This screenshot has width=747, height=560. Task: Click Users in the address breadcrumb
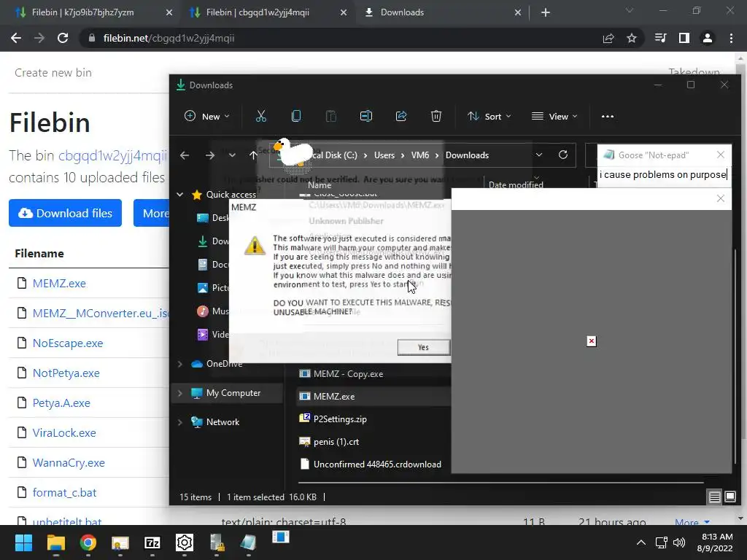point(384,155)
